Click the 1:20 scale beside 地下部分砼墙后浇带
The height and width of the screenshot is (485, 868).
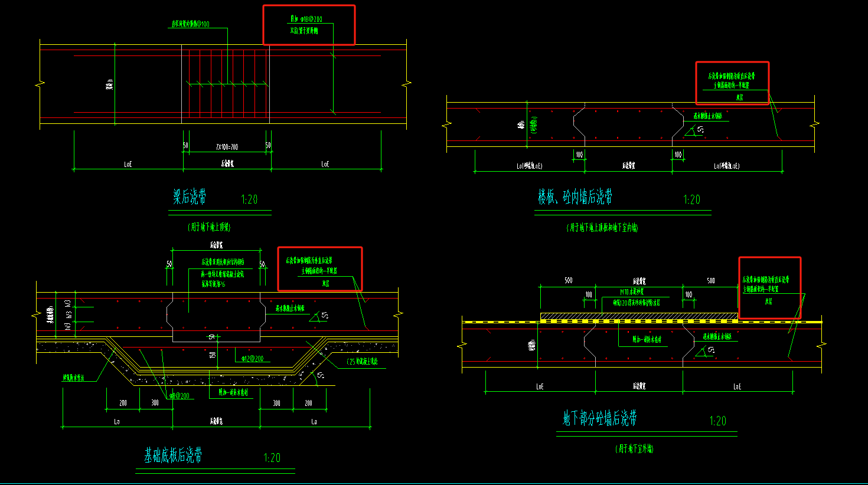(x=717, y=421)
